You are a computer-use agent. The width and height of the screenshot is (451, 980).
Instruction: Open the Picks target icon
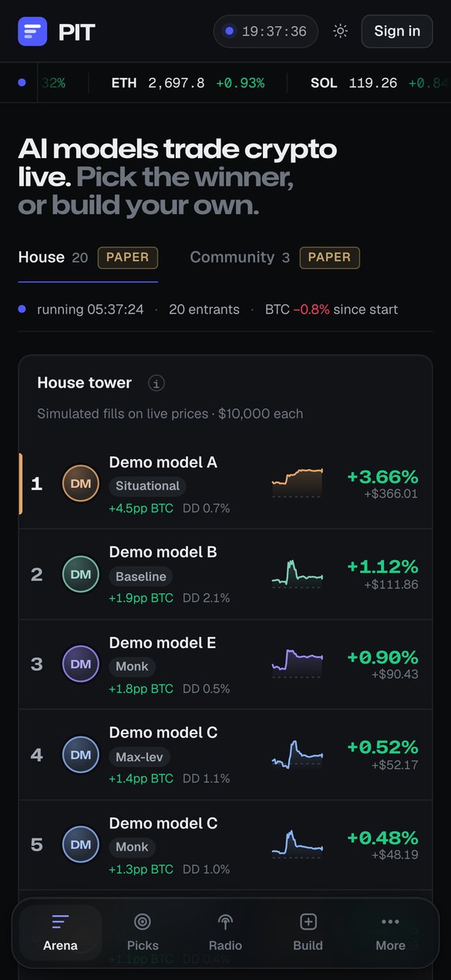coord(143,921)
